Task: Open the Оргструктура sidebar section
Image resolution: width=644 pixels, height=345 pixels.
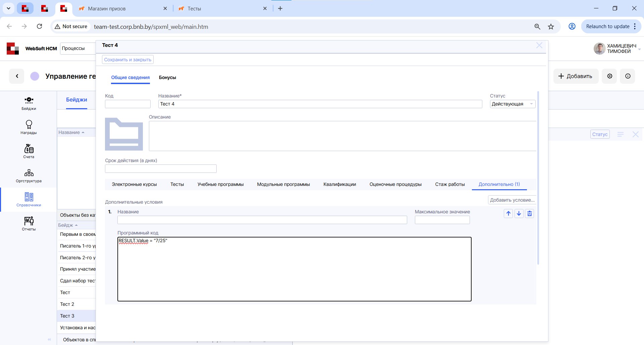Action: click(29, 176)
